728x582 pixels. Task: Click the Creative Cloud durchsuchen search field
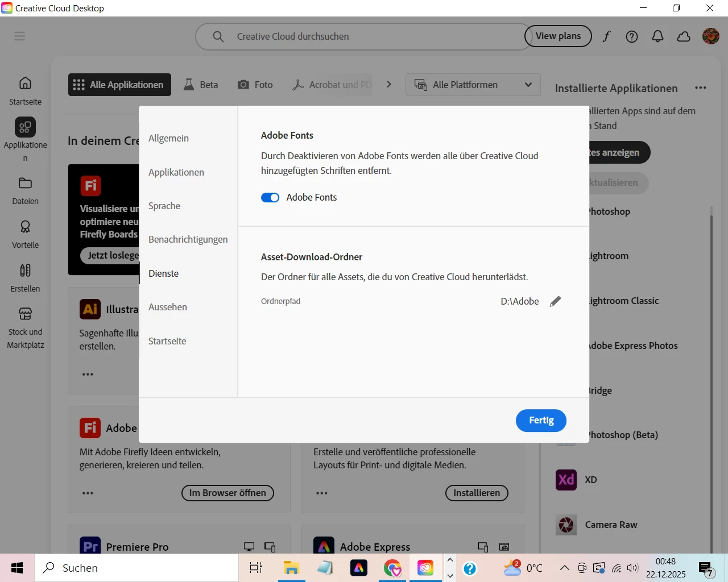[364, 36]
